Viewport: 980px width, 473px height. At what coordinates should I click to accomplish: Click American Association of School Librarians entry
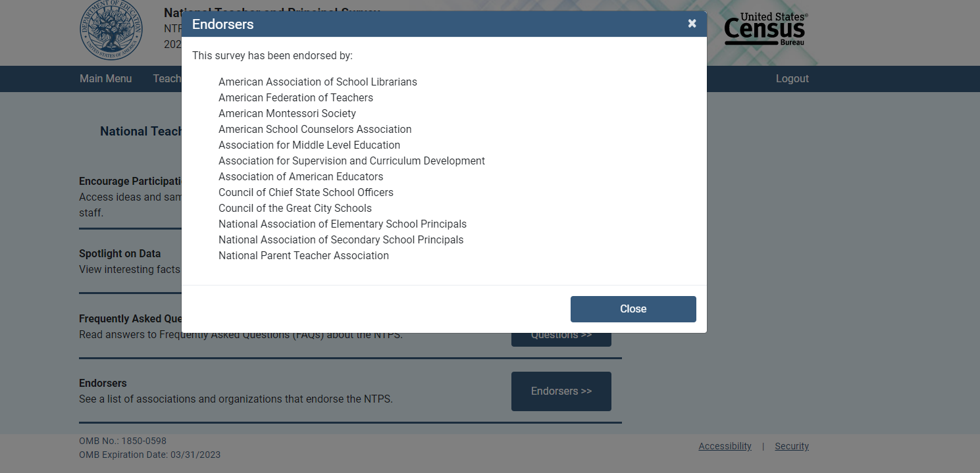point(318,82)
